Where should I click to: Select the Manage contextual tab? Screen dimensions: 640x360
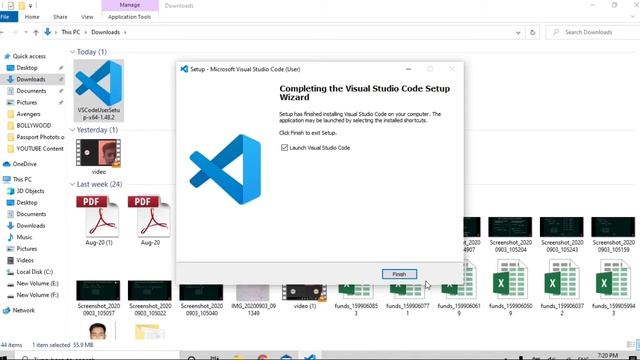click(x=130, y=5)
